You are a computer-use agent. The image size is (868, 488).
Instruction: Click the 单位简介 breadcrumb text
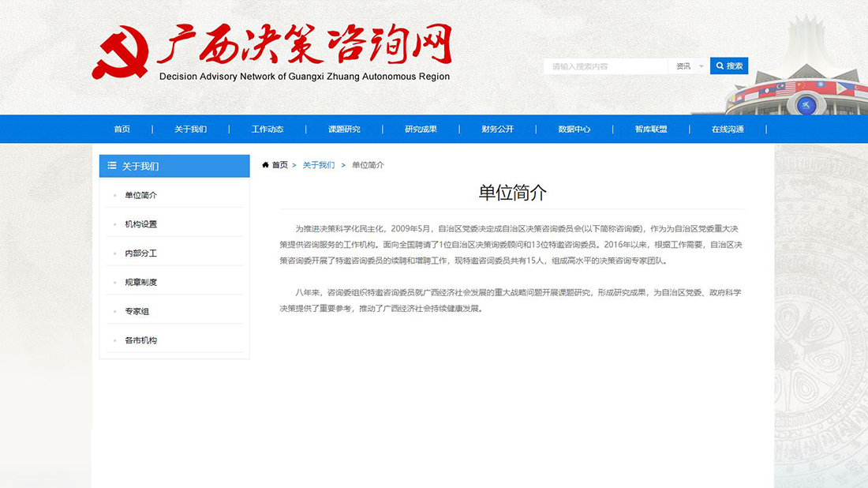(x=369, y=165)
